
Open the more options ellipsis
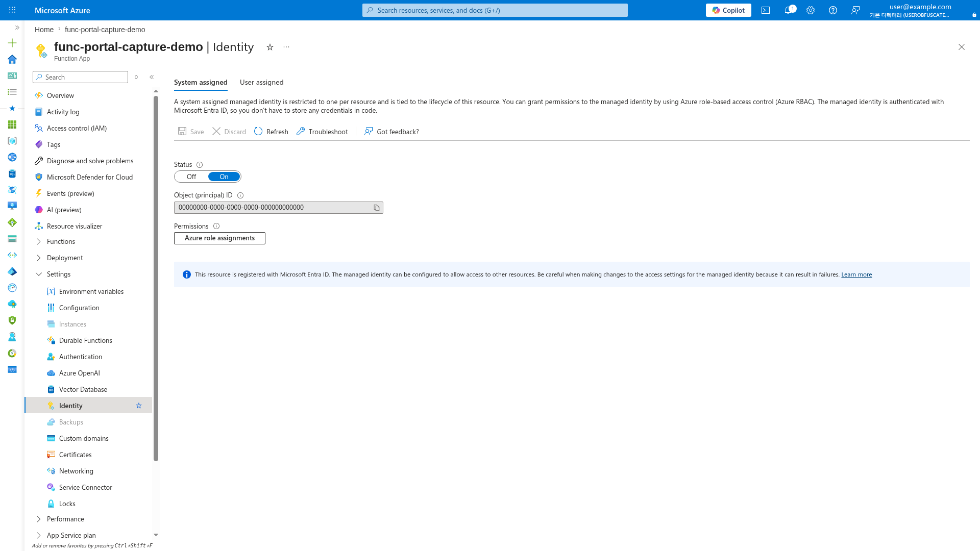(286, 47)
